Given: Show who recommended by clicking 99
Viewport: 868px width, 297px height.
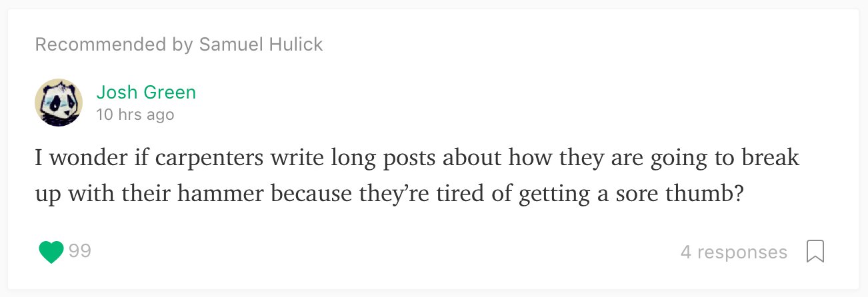Looking at the screenshot, I should 80,251.
